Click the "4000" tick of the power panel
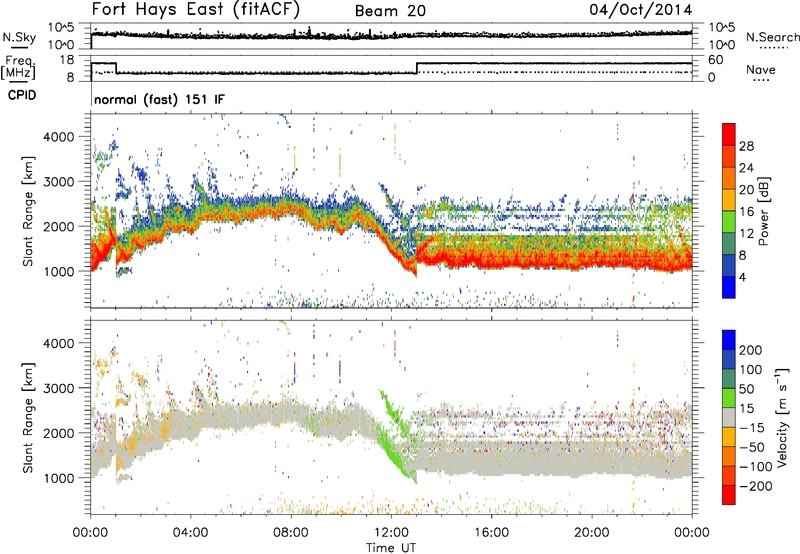The image size is (800, 554). 58,137
